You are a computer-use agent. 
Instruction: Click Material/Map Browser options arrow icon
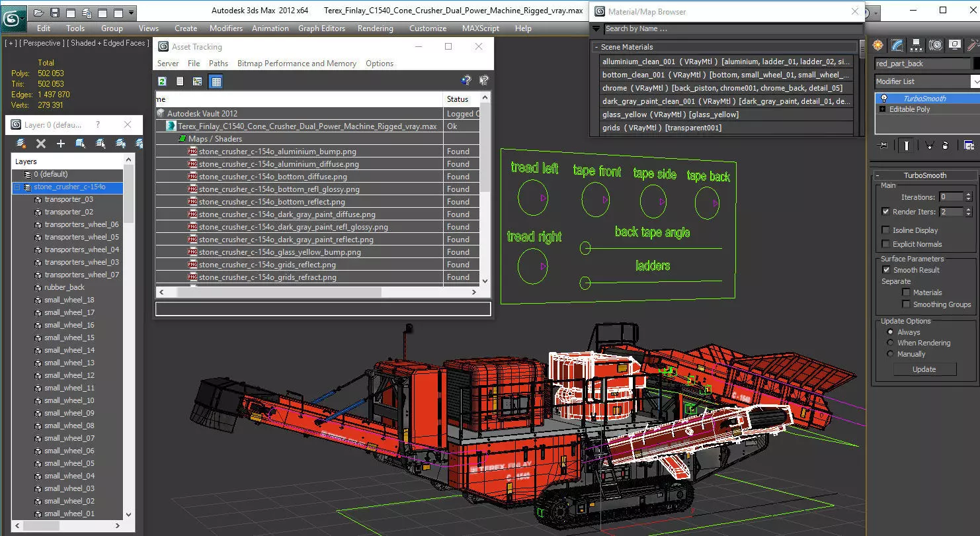click(596, 28)
